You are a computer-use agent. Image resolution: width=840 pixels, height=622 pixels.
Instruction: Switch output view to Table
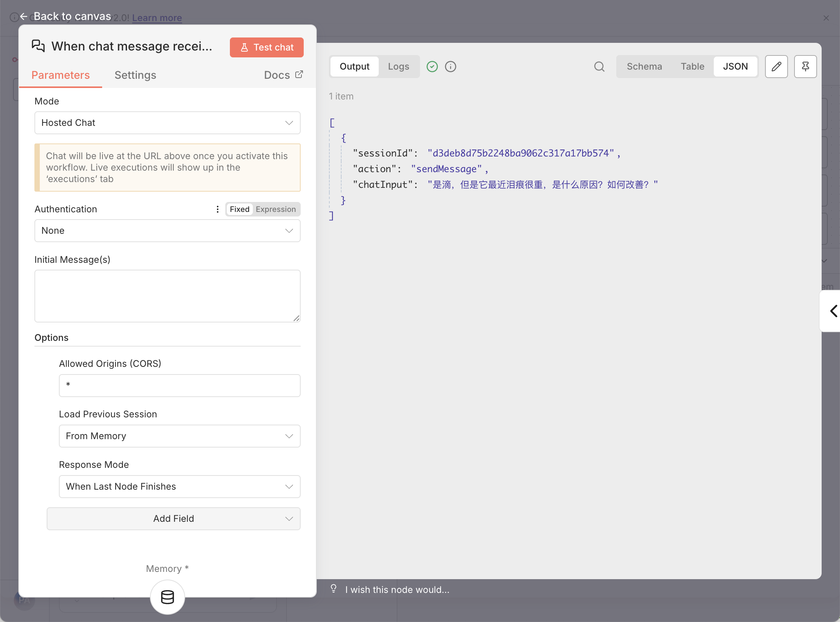pyautogui.click(x=692, y=67)
